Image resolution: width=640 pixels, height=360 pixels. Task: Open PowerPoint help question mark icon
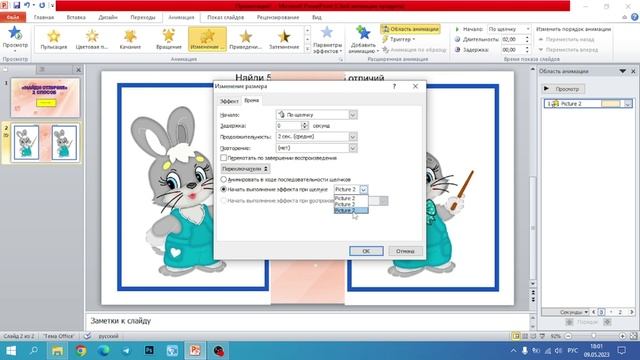634,17
